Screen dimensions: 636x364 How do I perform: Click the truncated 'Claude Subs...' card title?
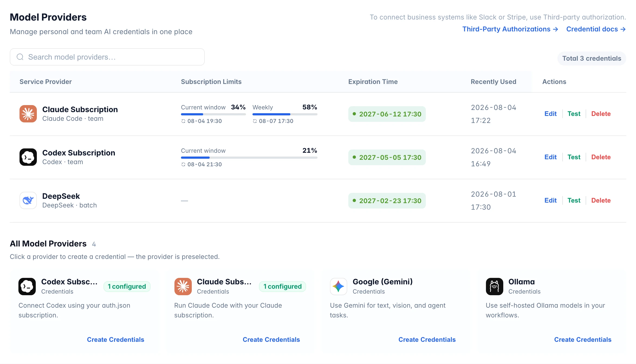[x=224, y=282]
